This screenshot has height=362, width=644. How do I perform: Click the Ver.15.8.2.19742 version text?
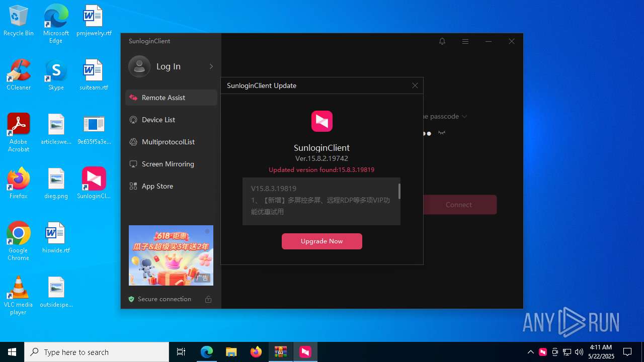[x=321, y=158]
